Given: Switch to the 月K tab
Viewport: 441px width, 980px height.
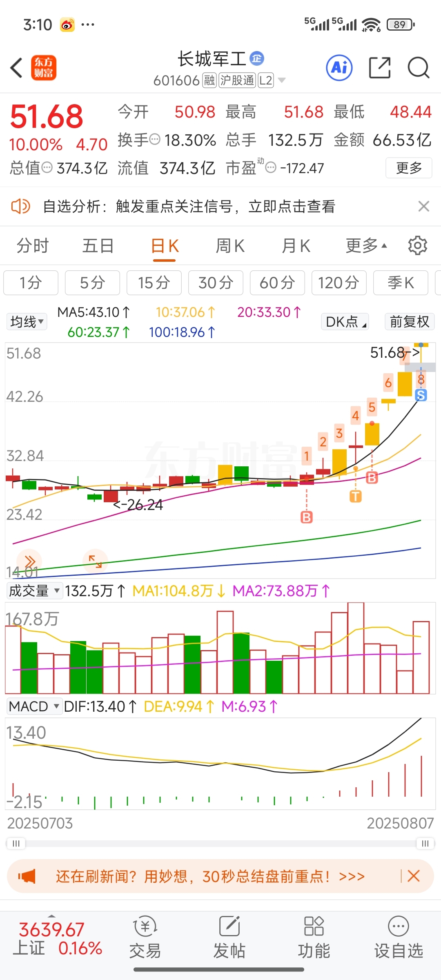Looking at the screenshot, I should pyautogui.click(x=296, y=246).
